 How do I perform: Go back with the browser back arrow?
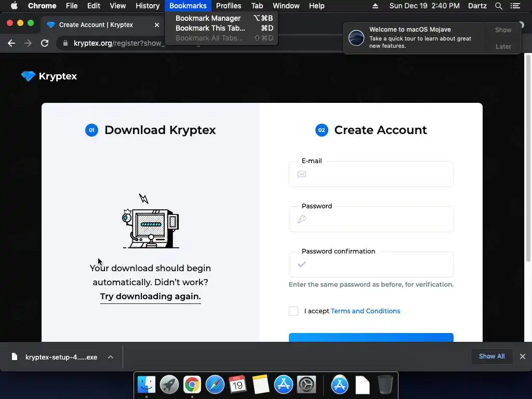(x=11, y=43)
